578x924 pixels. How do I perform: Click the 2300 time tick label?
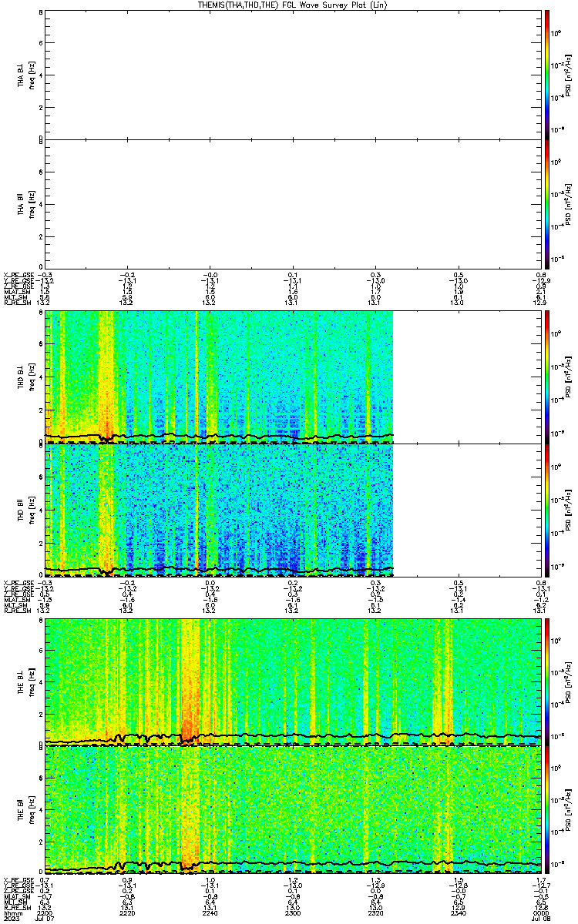coord(293,913)
